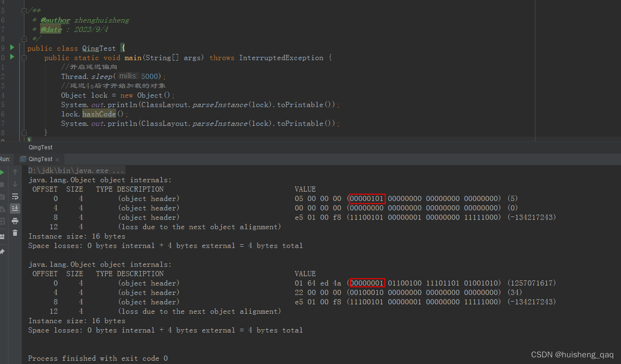The image size is (621, 364).
Task: Click '05 00 00 00' hex value
Action: (318, 199)
